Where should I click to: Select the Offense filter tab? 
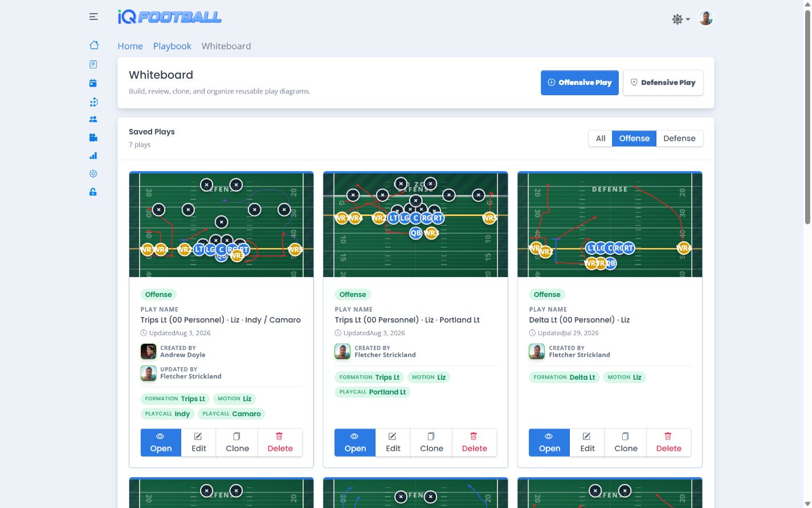click(x=634, y=139)
